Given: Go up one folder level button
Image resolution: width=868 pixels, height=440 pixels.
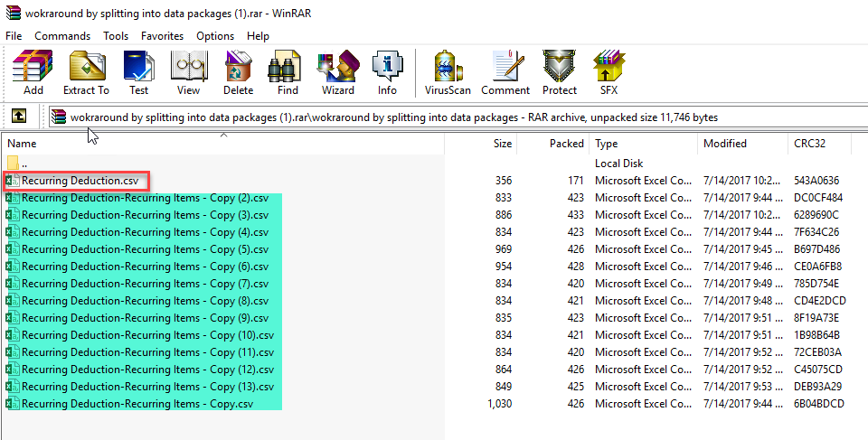Looking at the screenshot, I should (x=19, y=117).
